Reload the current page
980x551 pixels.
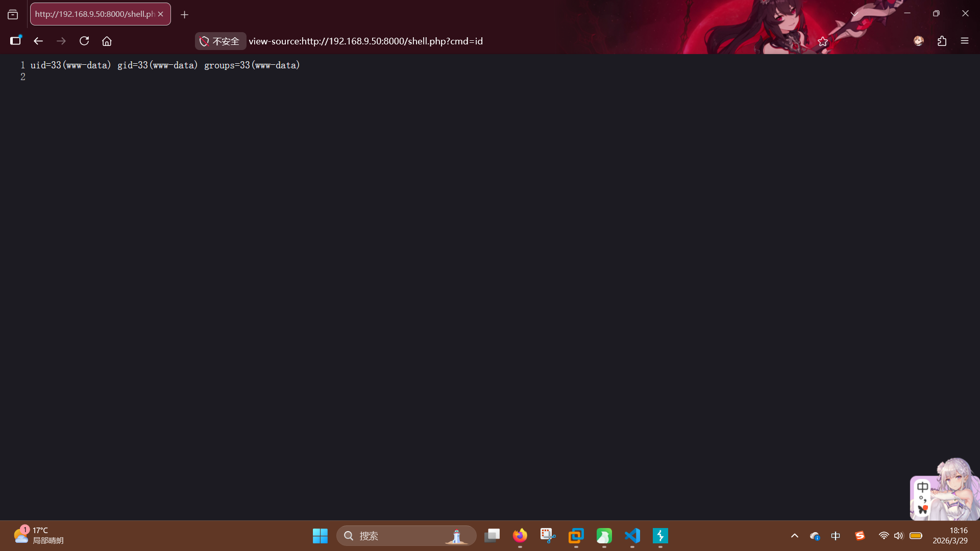84,41
